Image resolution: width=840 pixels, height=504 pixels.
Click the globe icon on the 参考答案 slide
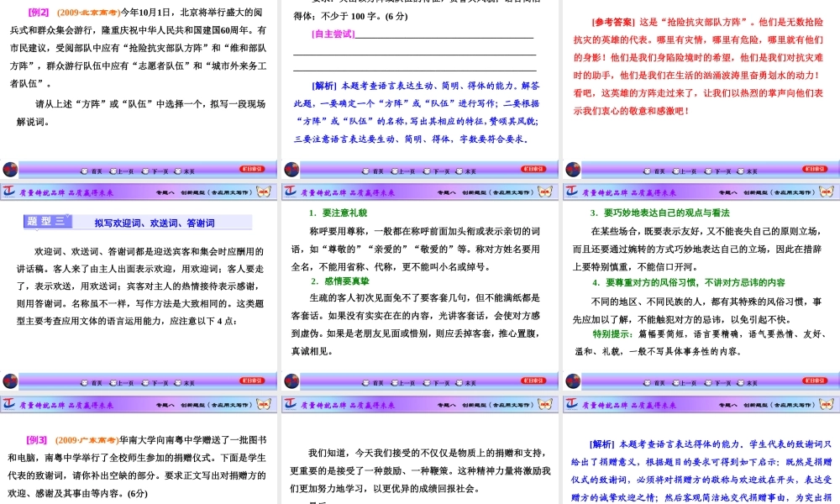573,170
